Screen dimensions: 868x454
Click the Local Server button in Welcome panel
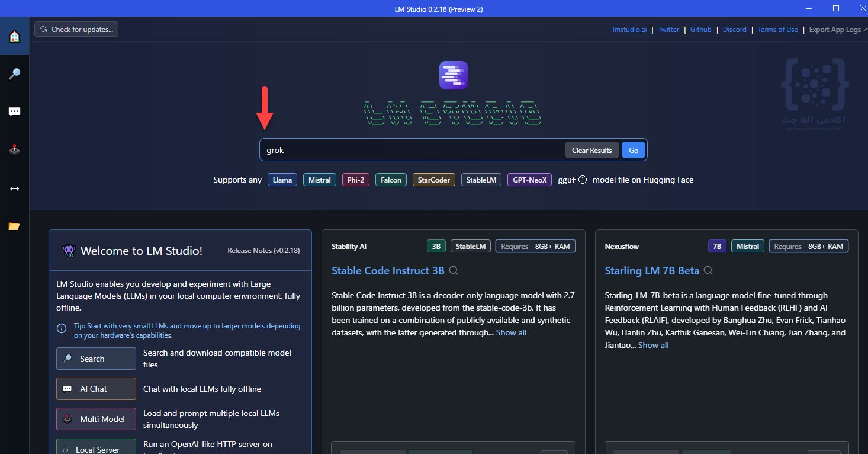click(96, 448)
